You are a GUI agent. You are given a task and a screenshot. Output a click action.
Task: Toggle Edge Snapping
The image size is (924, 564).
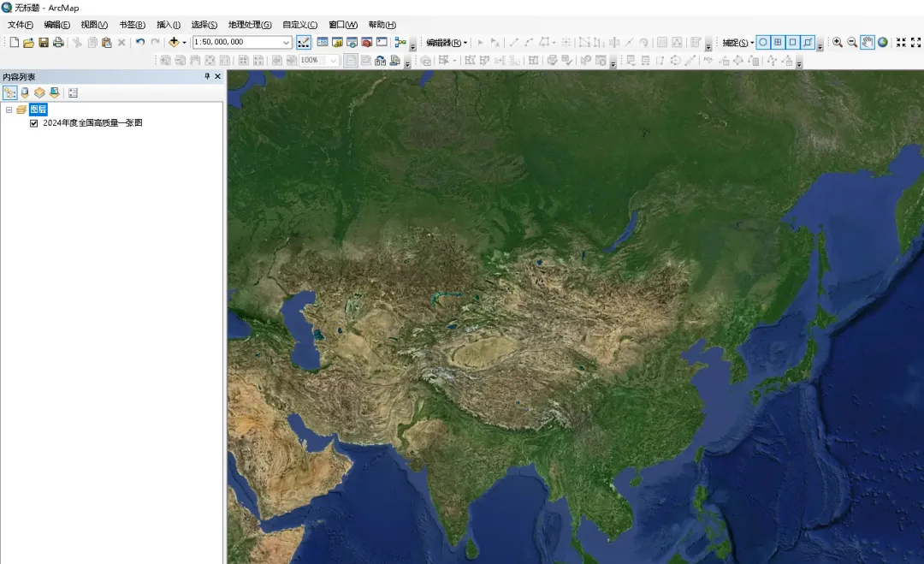tap(808, 43)
